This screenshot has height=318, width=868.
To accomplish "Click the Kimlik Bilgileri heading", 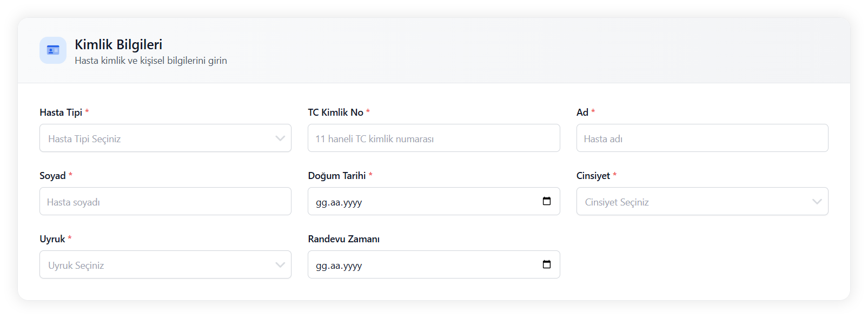I will (118, 44).
